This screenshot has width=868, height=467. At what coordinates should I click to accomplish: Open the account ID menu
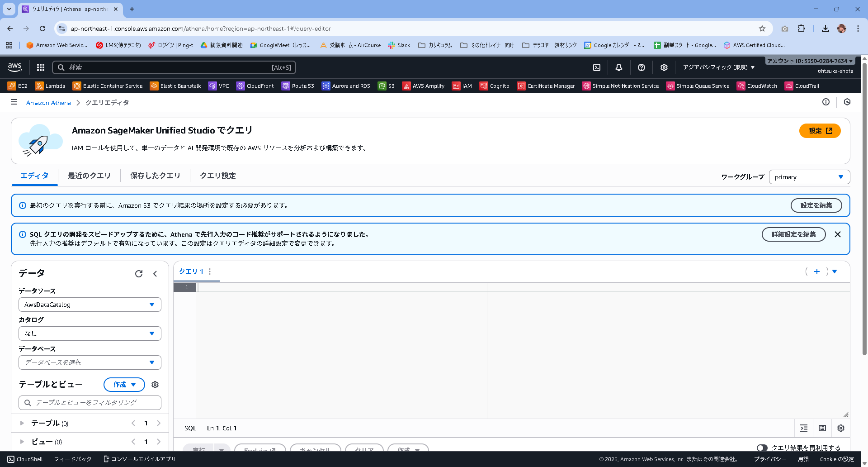tap(809, 61)
